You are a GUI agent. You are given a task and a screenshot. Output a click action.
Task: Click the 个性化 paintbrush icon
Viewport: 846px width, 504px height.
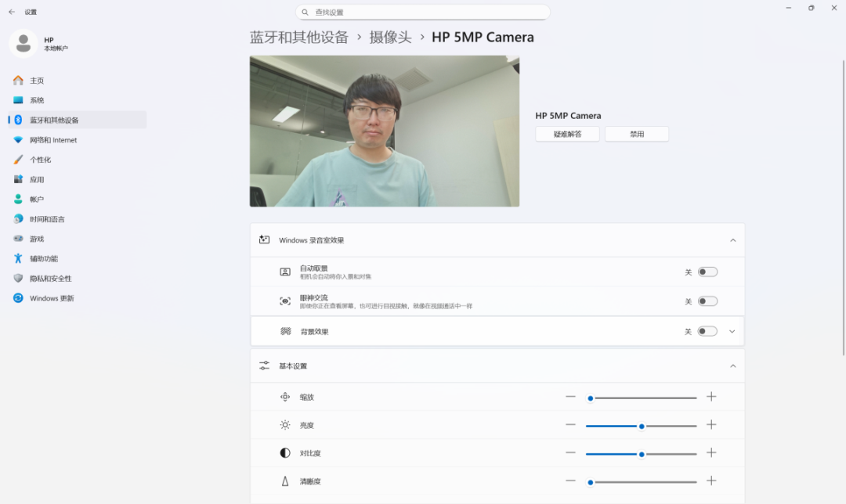pyautogui.click(x=18, y=160)
